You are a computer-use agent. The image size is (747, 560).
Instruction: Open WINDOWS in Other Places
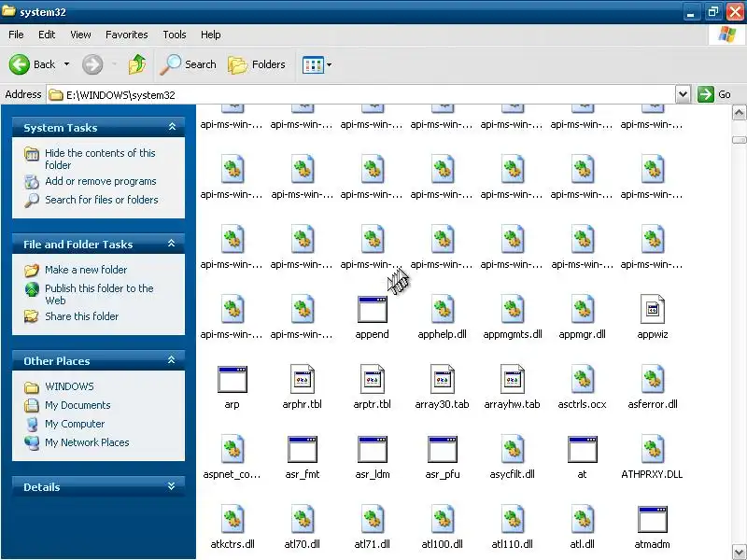click(69, 386)
